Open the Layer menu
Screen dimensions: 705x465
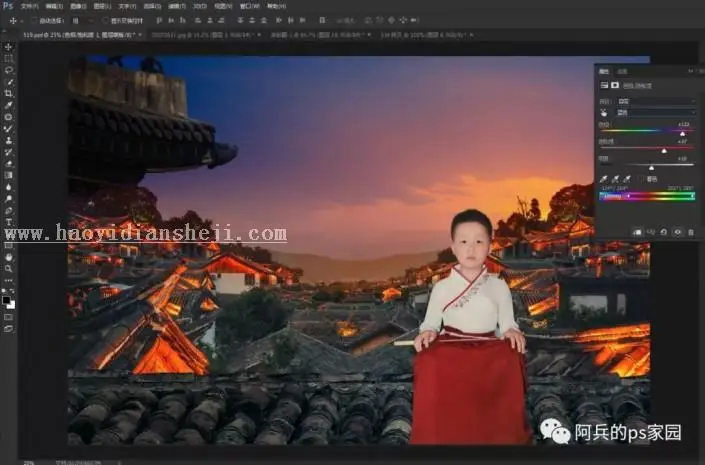click(103, 6)
